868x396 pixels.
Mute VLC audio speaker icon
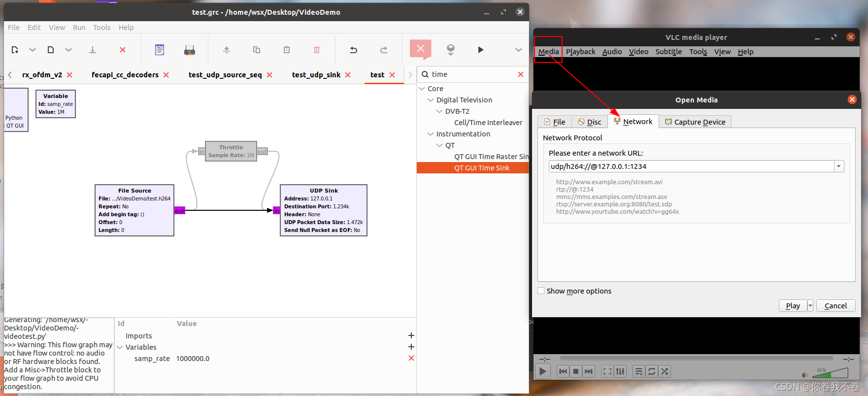pos(804,375)
